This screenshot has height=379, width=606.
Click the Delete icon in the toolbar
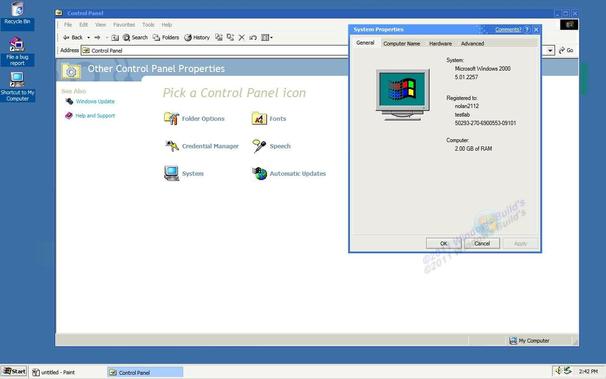click(242, 37)
